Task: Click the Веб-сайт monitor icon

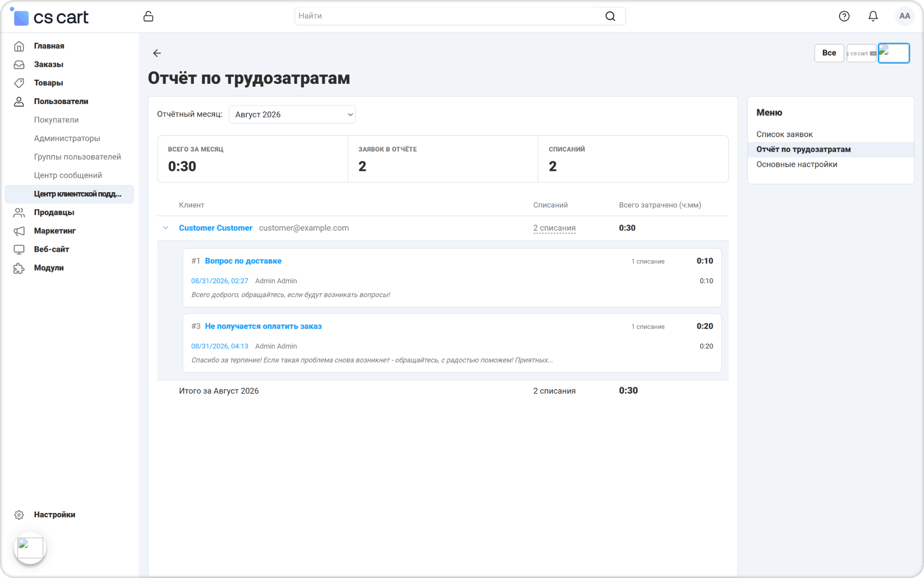Action: tap(19, 250)
